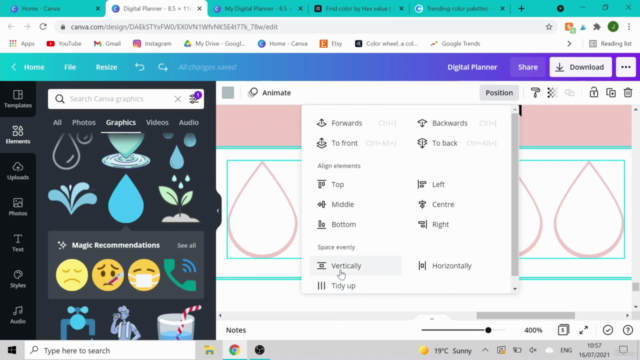This screenshot has width=640, height=360.
Task: Clear the search field with the X icon
Action: pyautogui.click(x=178, y=99)
